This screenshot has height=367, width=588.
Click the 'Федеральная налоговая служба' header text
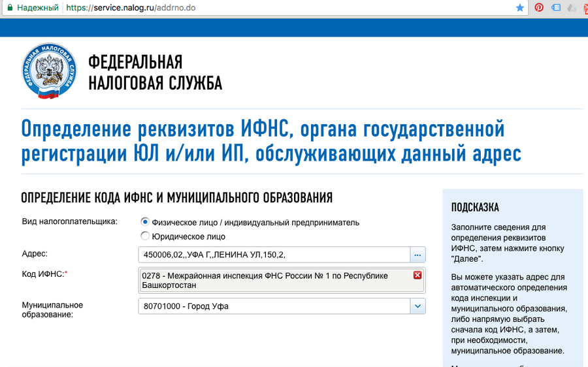155,72
